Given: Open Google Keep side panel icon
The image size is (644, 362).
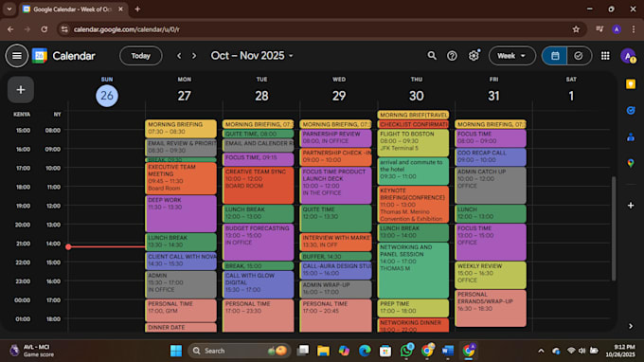Looking at the screenshot, I should pos(631,84).
